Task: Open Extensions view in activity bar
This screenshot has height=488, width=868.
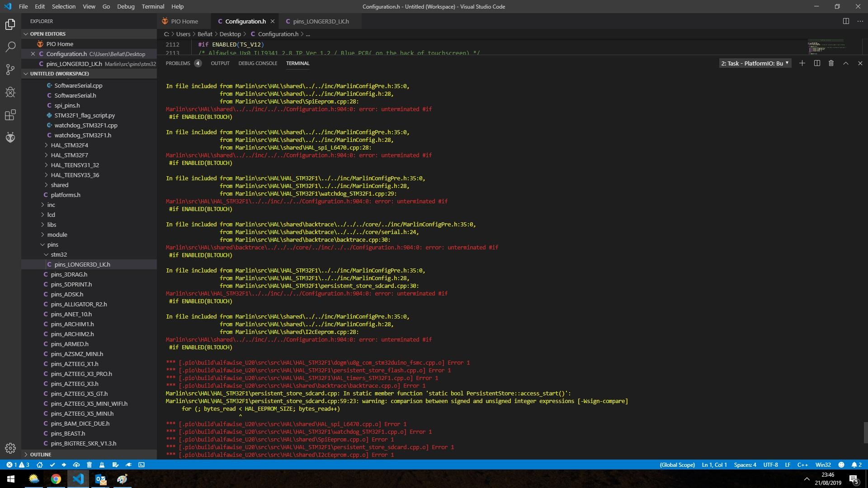Action: (x=10, y=115)
